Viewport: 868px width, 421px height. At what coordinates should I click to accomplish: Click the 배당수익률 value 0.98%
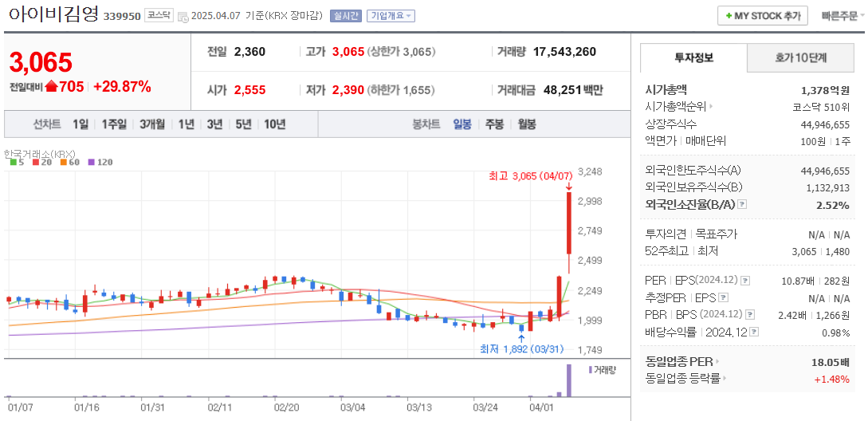(835, 333)
